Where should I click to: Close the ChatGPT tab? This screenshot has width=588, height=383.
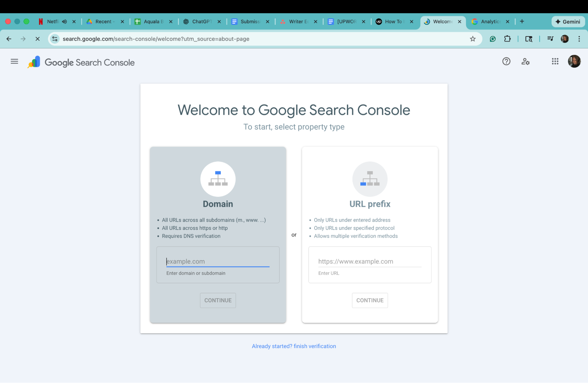click(x=219, y=21)
